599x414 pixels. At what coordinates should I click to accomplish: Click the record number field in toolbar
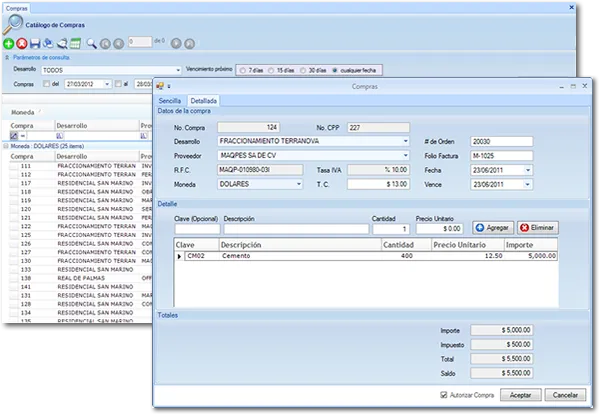point(140,42)
